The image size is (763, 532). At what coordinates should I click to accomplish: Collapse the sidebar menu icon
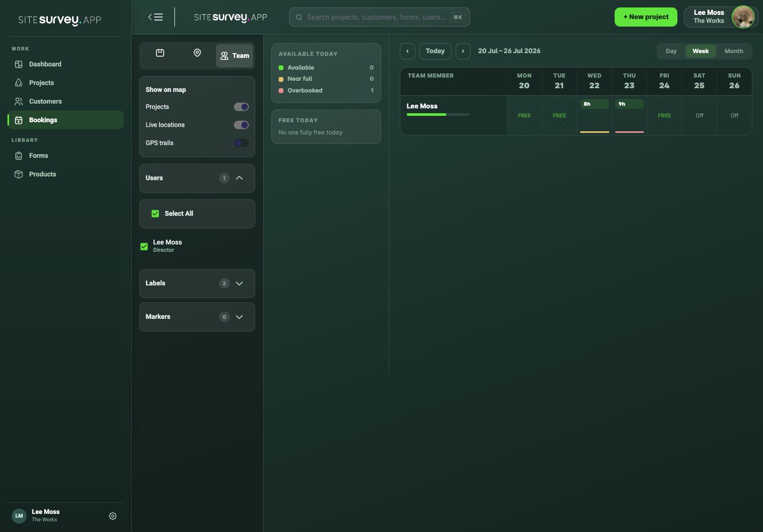155,17
